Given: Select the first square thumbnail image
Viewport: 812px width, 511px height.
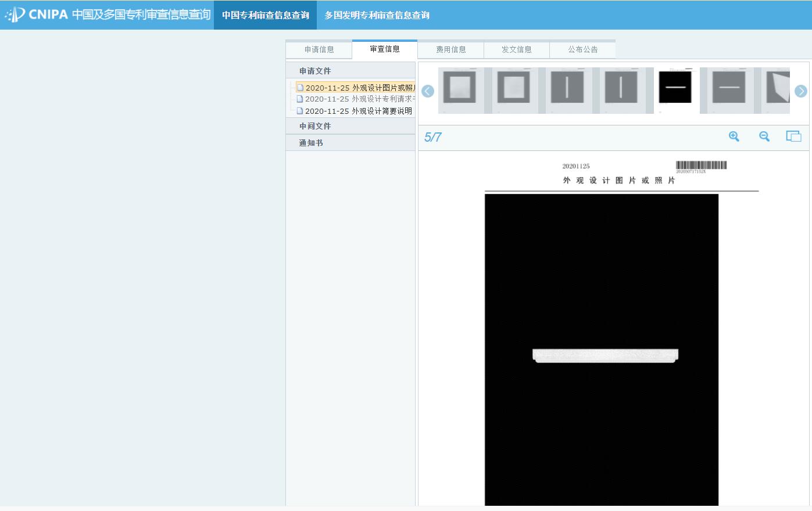Looking at the screenshot, I should 460,89.
